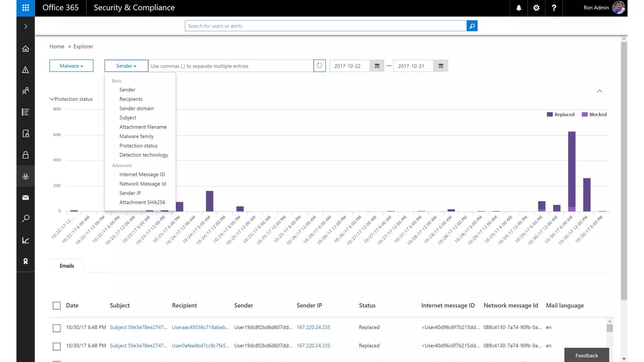The height and width of the screenshot is (362, 644).
Task: Open the settings gear icon
Action: pos(536,8)
